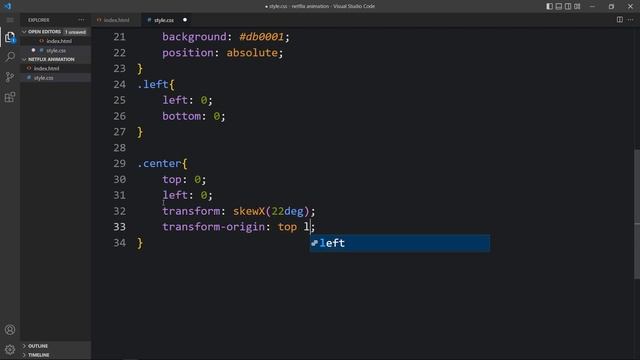Click the #db0001 color value on line 21
This screenshot has height=360, width=640.
(x=261, y=37)
